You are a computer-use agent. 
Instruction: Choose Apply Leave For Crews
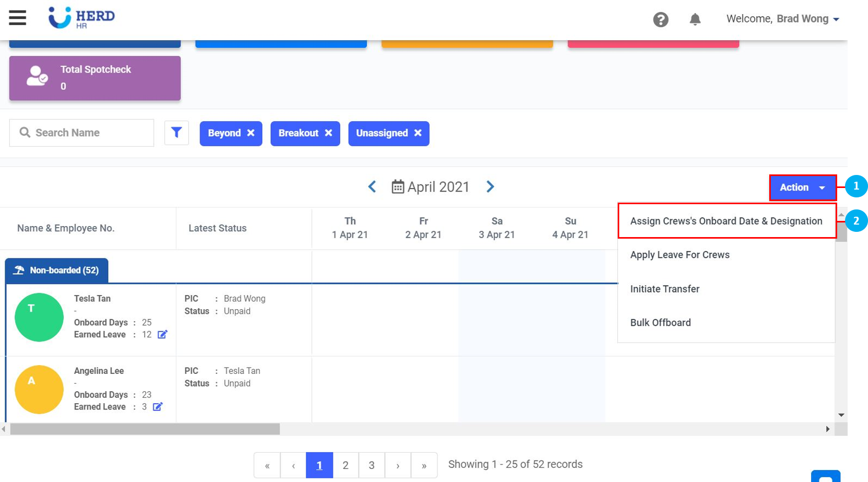click(679, 255)
